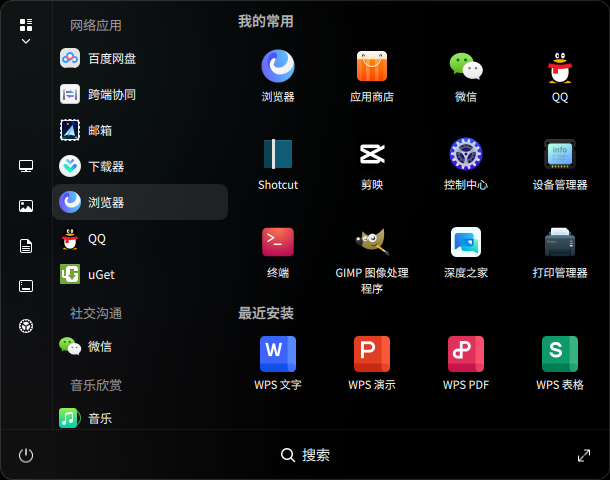The height and width of the screenshot is (480, 610).
Task: Click the 音乐欣赏 category header
Action: [x=96, y=385]
